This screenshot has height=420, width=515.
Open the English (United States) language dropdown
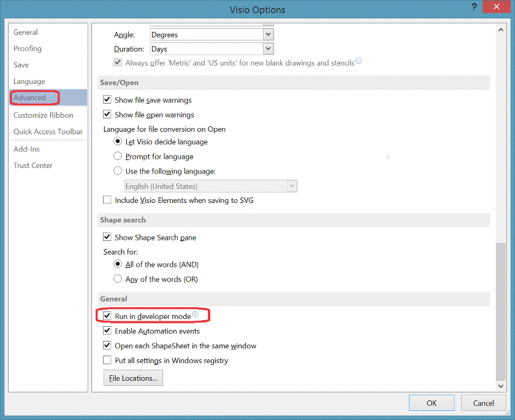click(x=292, y=186)
